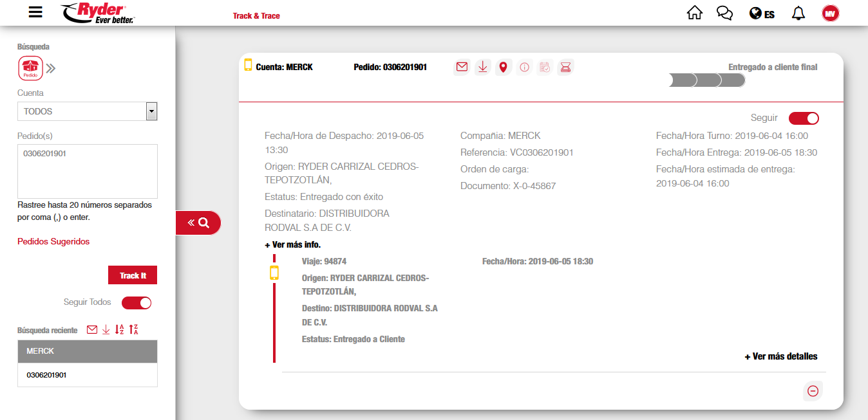This screenshot has height=420, width=868.
Task: Open the order info circle icon
Action: tap(524, 67)
